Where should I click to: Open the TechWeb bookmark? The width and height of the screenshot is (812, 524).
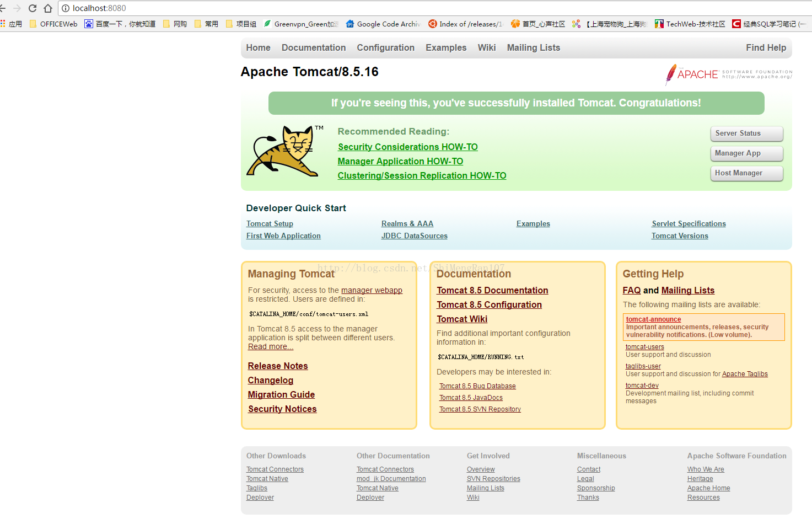click(690, 24)
